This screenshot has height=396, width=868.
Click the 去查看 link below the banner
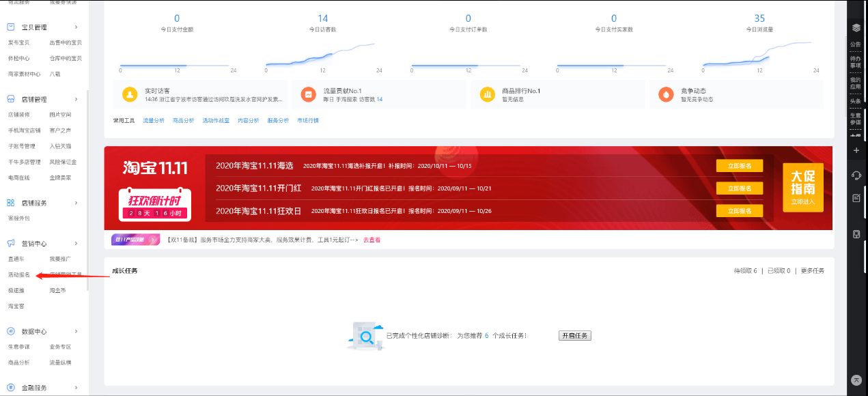(372, 240)
